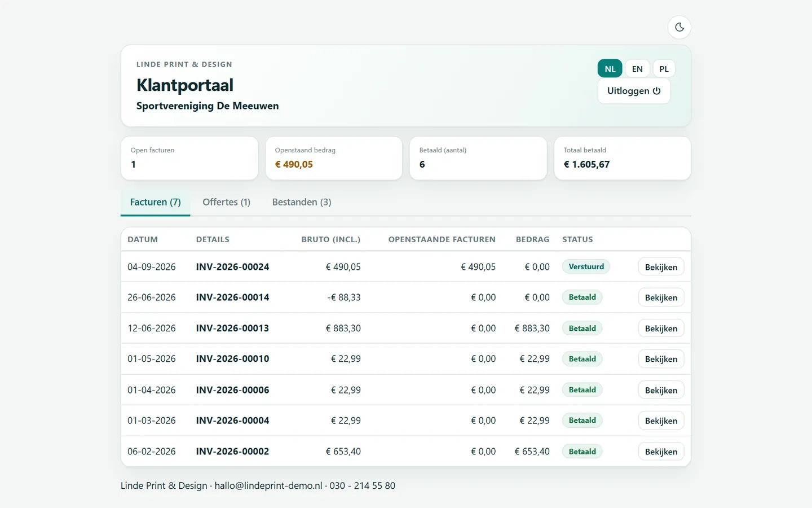View invoice INV-2026-00024 via Bekijken
This screenshot has width=812, height=508.
(661, 267)
